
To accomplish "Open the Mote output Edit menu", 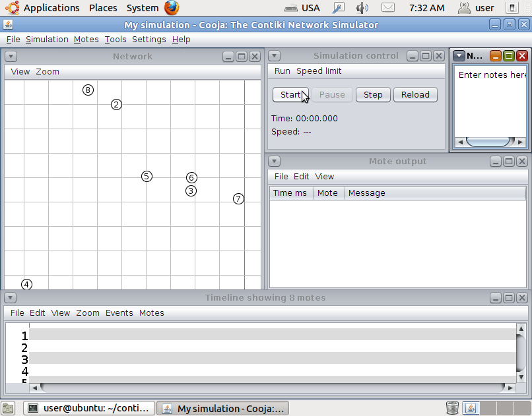I will click(x=301, y=177).
